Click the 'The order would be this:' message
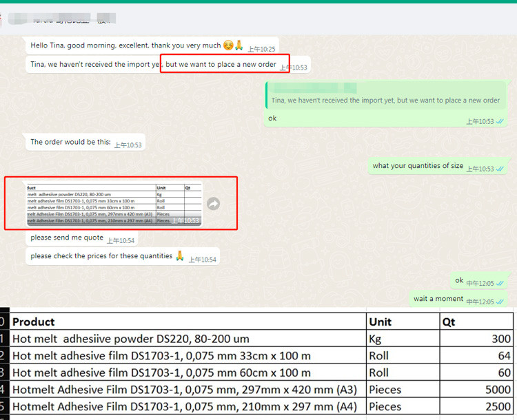 point(85,143)
